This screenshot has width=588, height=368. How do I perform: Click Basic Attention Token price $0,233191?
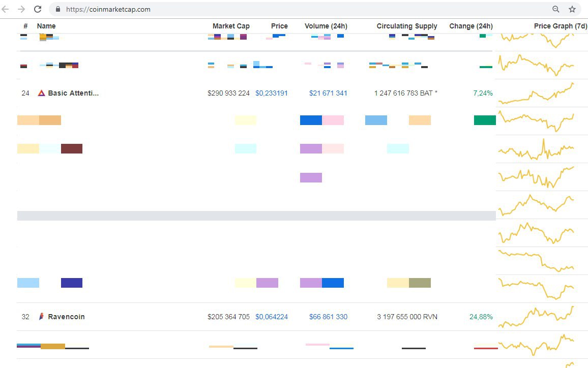click(271, 93)
